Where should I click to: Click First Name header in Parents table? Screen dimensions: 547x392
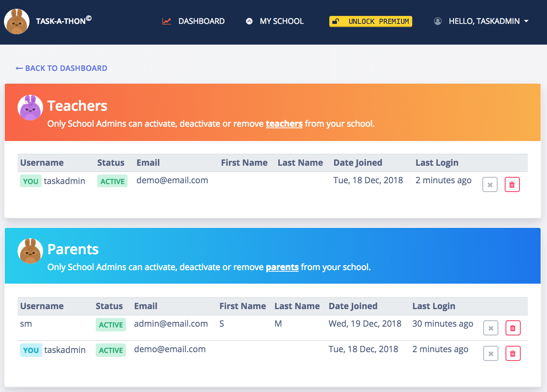tap(243, 306)
